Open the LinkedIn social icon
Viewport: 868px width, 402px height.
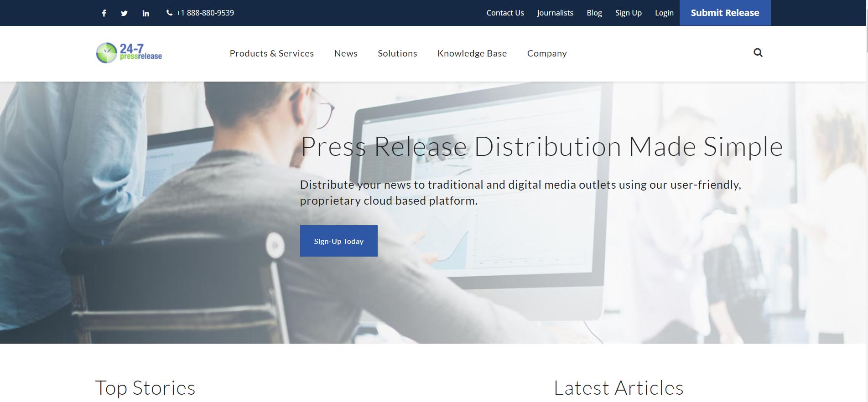[x=146, y=13]
